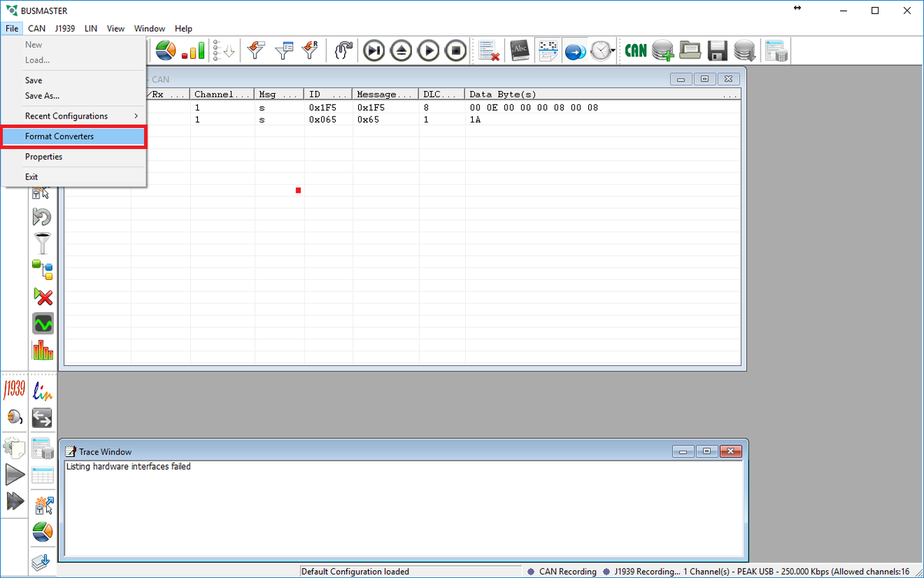Image resolution: width=924 pixels, height=578 pixels.
Task: Click the stacked sheets with blue arrow icon
Action: coord(42,562)
